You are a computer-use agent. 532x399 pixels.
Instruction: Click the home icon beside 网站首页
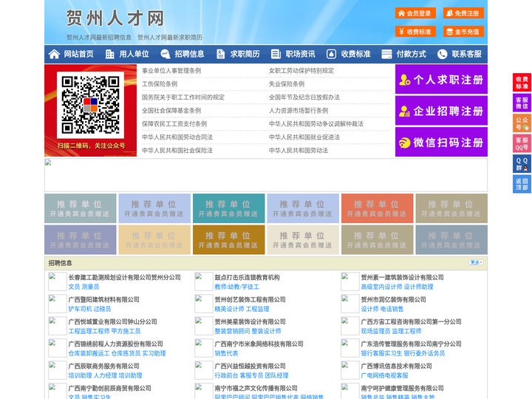click(x=54, y=54)
